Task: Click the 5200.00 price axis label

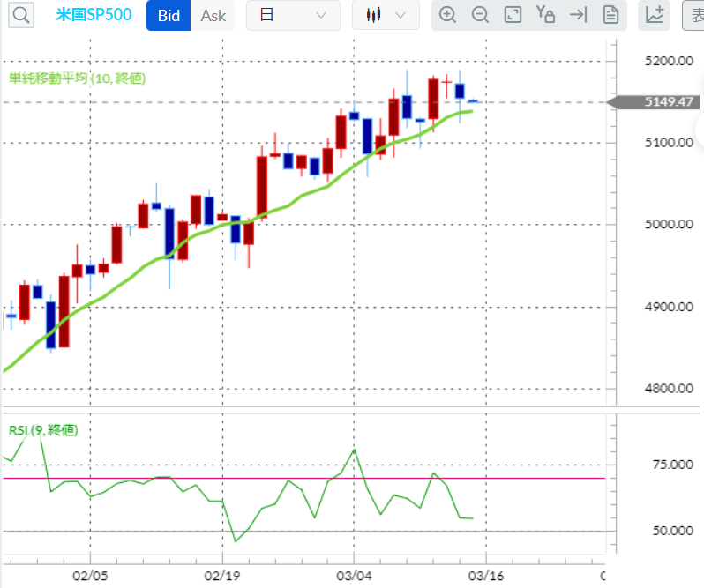Action: pyautogui.click(x=669, y=61)
